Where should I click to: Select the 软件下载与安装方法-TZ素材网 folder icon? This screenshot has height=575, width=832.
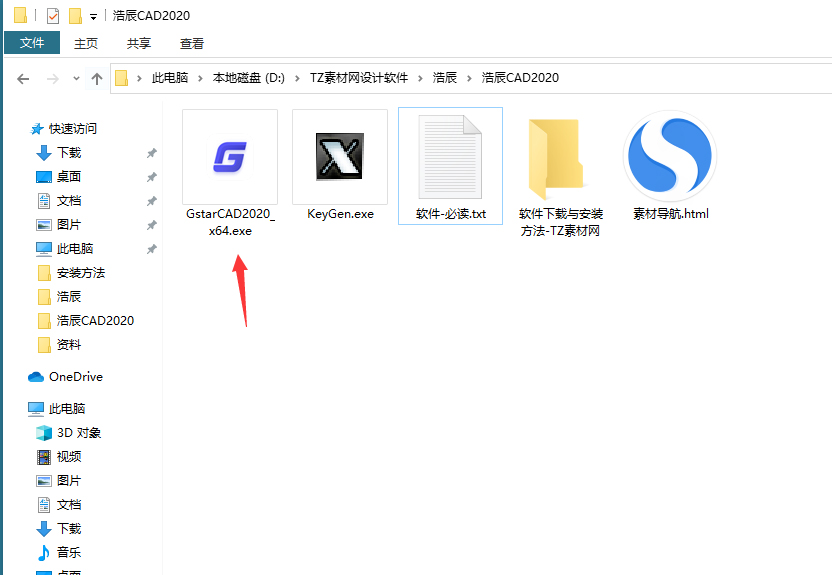point(556,159)
